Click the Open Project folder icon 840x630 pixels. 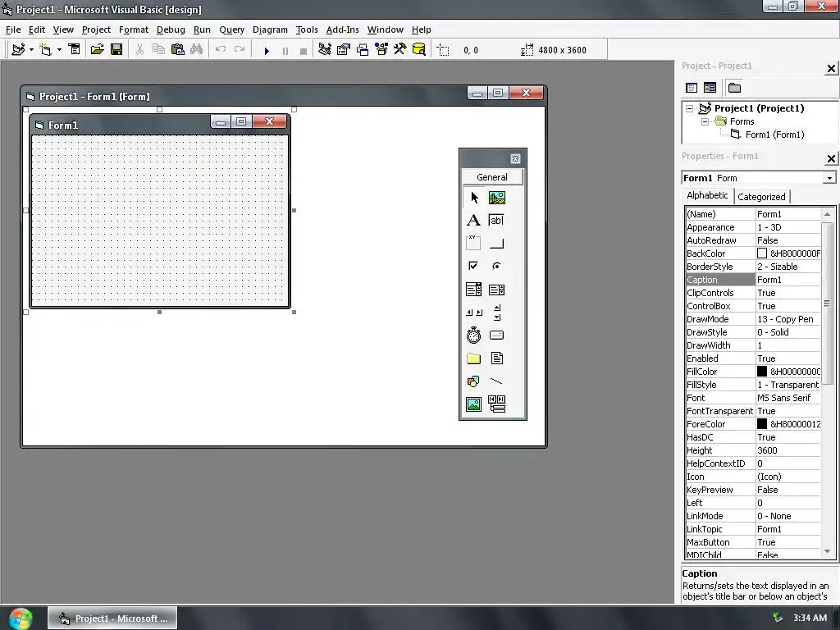[x=97, y=49]
